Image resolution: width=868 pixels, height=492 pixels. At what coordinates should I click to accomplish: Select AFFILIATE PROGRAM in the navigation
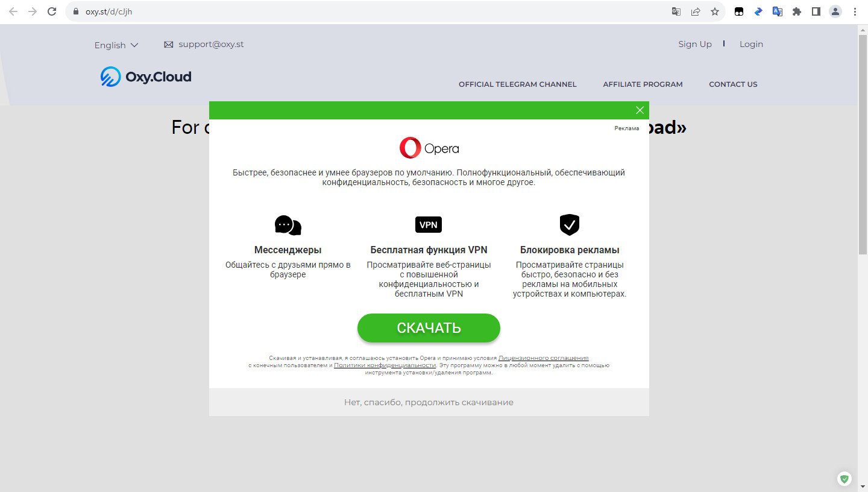(x=643, y=84)
